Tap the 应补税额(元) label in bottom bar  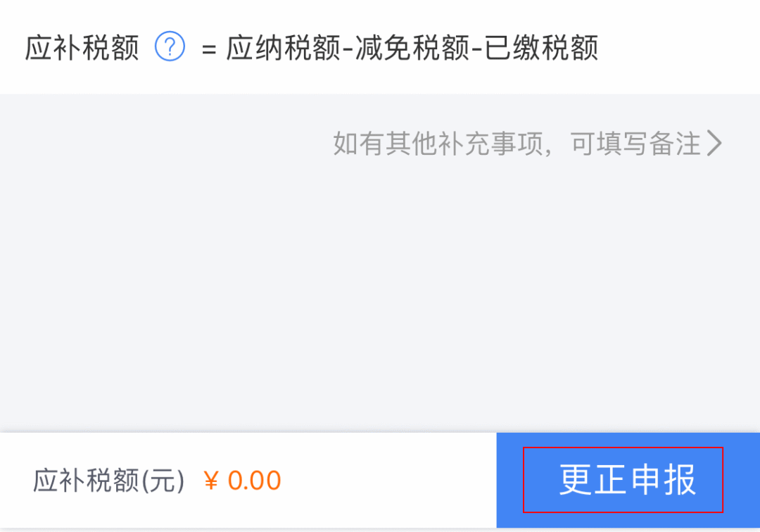[x=109, y=481]
